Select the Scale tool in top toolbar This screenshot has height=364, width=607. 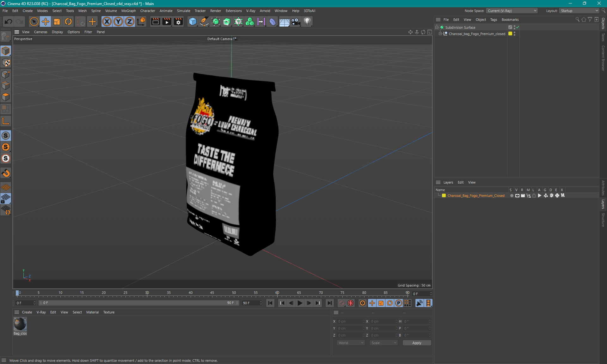point(57,21)
